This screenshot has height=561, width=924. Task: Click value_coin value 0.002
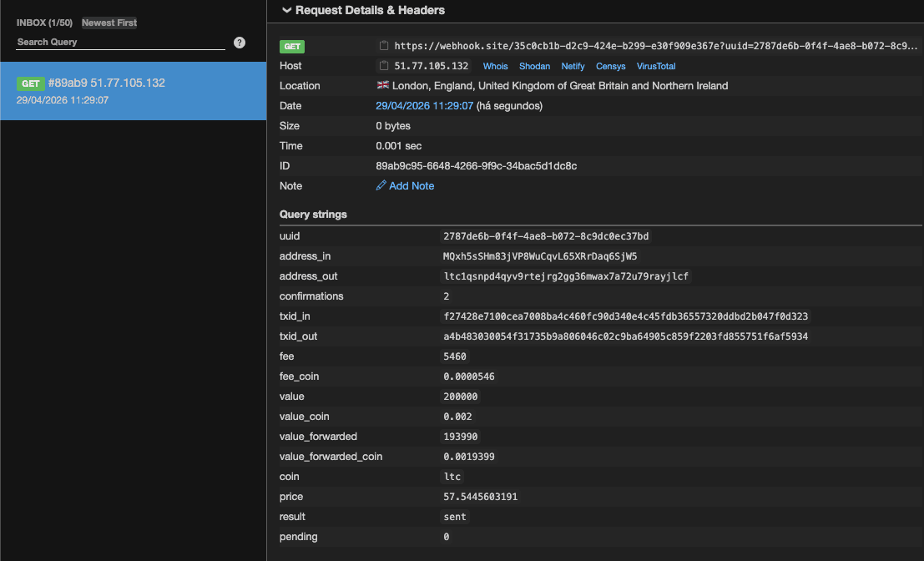[457, 417]
